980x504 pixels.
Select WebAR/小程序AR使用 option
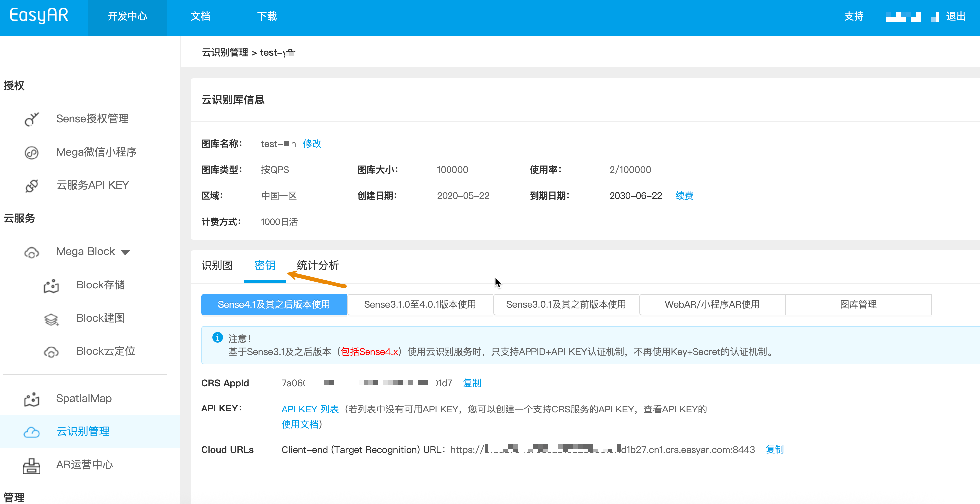pyautogui.click(x=712, y=304)
